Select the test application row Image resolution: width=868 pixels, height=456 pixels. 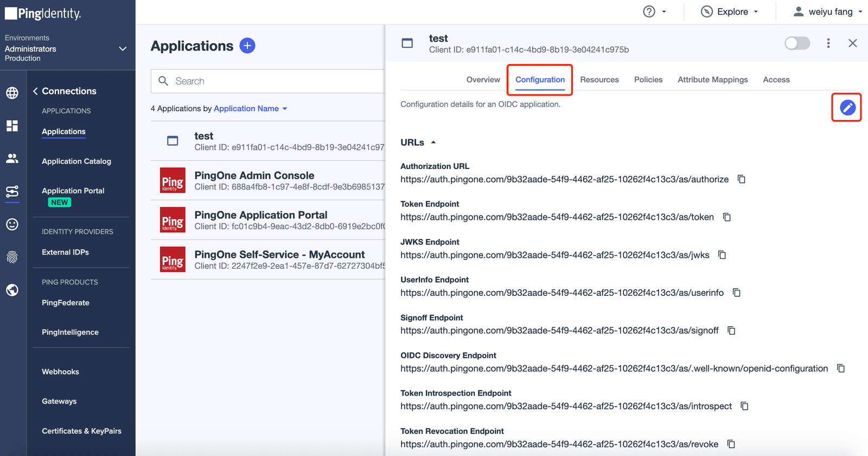pos(268,141)
